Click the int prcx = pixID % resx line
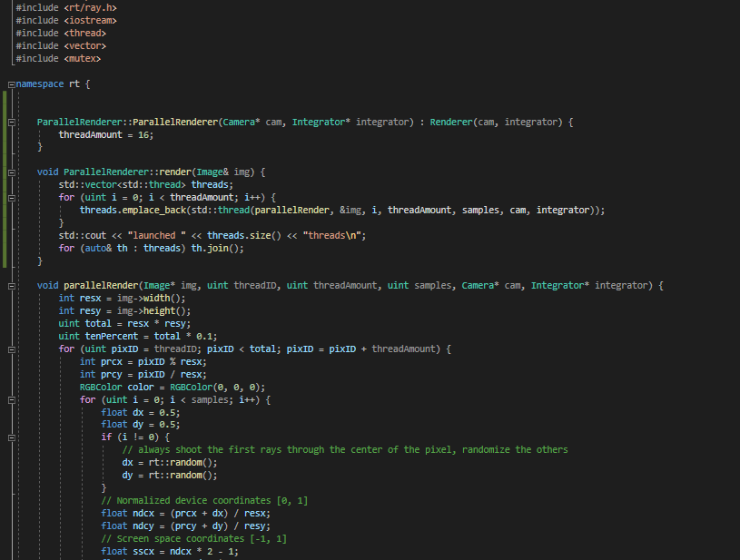This screenshot has height=560, width=740. coord(143,362)
